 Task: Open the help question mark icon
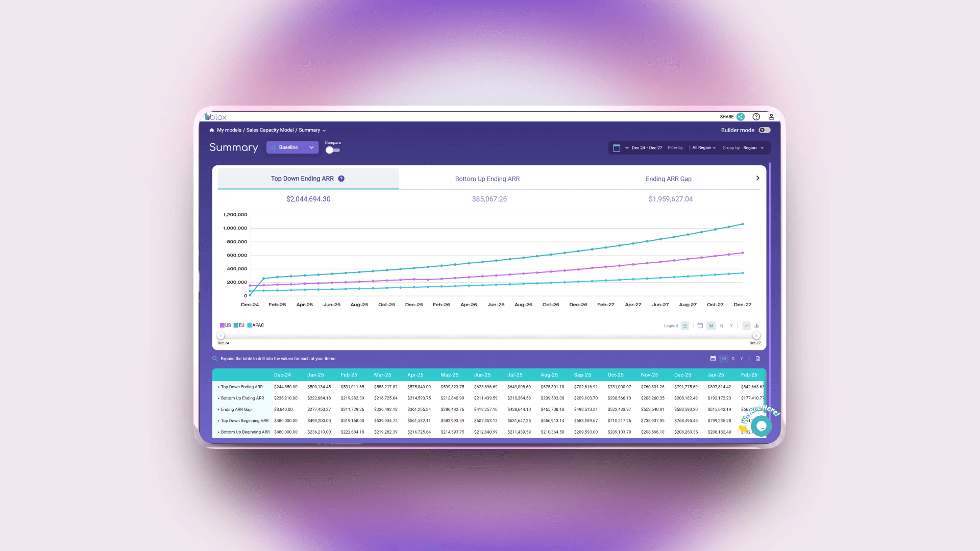tap(756, 117)
